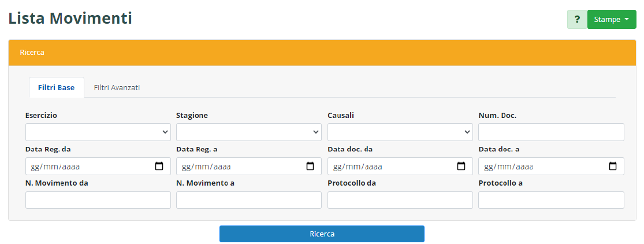
Task: Open calendar picker for Data Reg. a
Action: coord(310,167)
